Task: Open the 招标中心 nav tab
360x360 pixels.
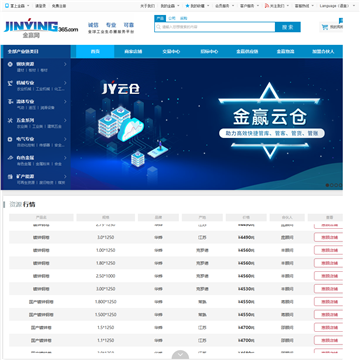Action: [x=209, y=52]
